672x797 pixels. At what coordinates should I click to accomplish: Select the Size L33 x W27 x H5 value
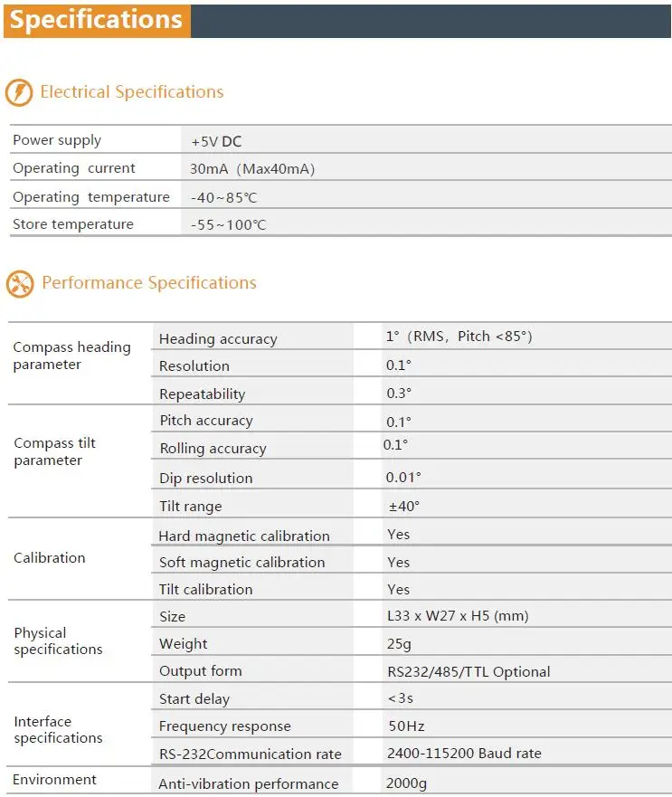point(458,616)
